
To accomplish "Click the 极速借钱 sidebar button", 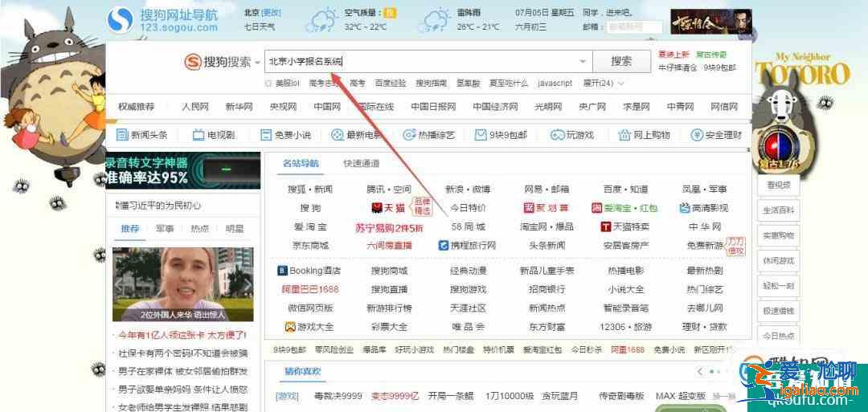I will 779,311.
